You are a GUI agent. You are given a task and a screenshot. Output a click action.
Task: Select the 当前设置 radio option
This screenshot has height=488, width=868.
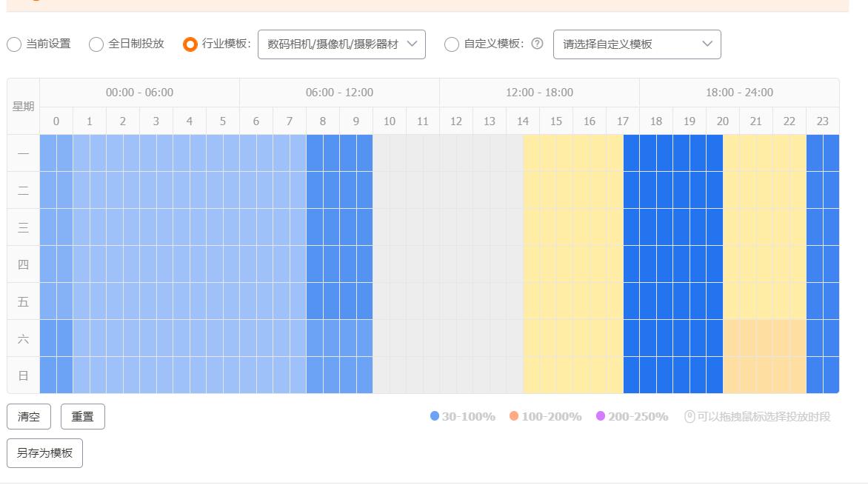pos(13,44)
